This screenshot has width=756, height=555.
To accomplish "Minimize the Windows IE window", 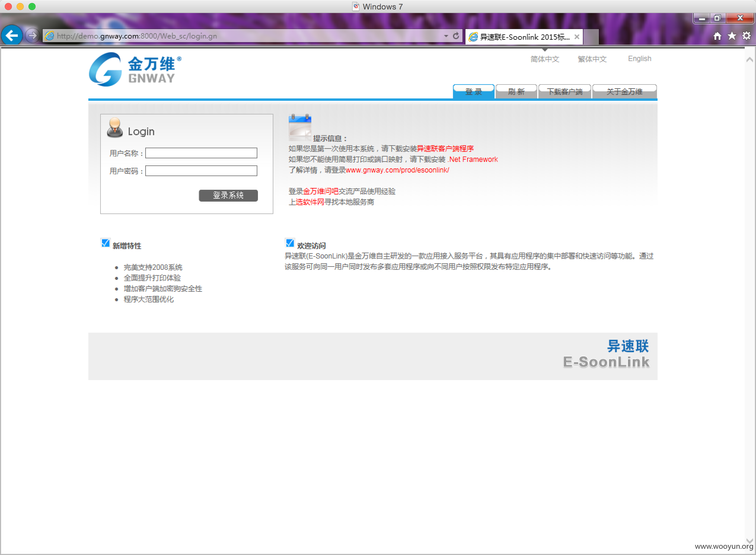I will (x=702, y=18).
